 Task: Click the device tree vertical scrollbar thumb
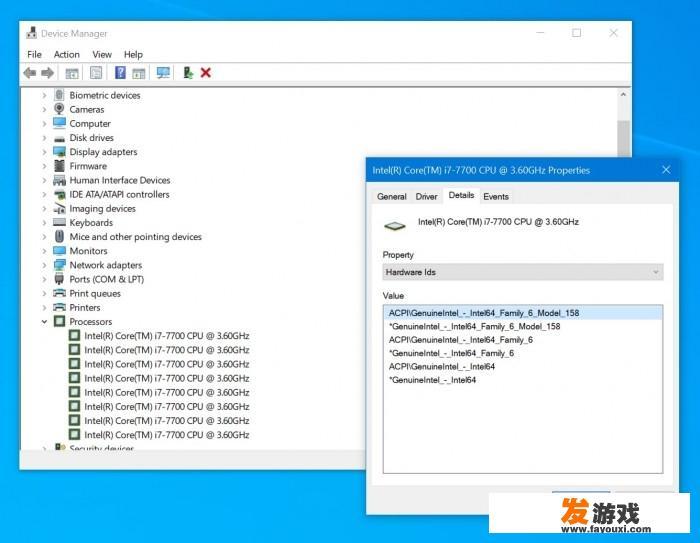[623, 138]
